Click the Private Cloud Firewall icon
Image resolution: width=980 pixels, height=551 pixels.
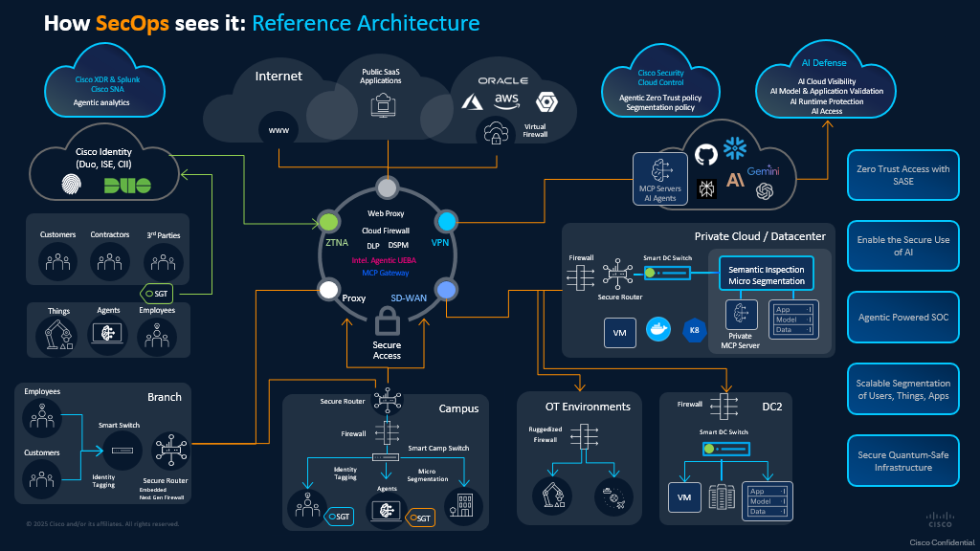pos(581,277)
